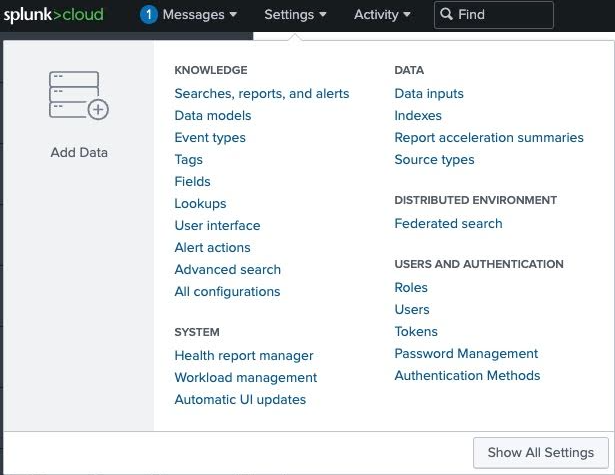
Task: Open Data inputs configuration
Action: click(x=429, y=93)
